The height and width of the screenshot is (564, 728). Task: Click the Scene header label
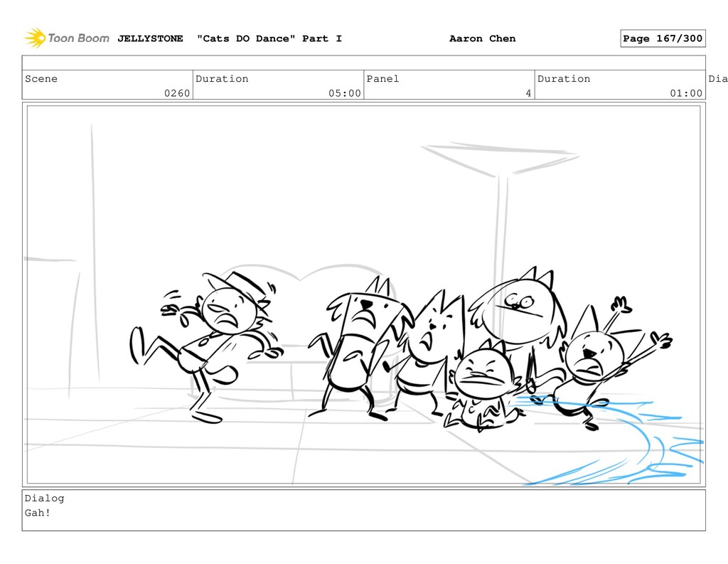tap(41, 78)
